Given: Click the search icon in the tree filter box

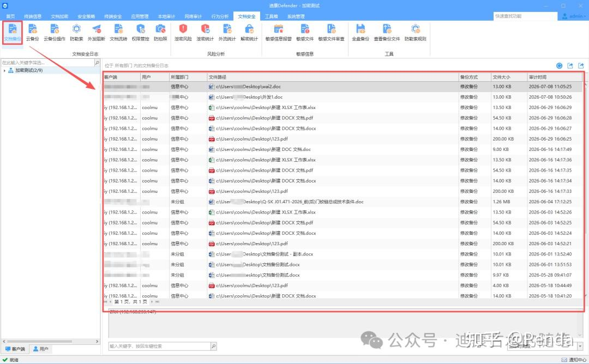Looking at the screenshot, I should pos(97,63).
